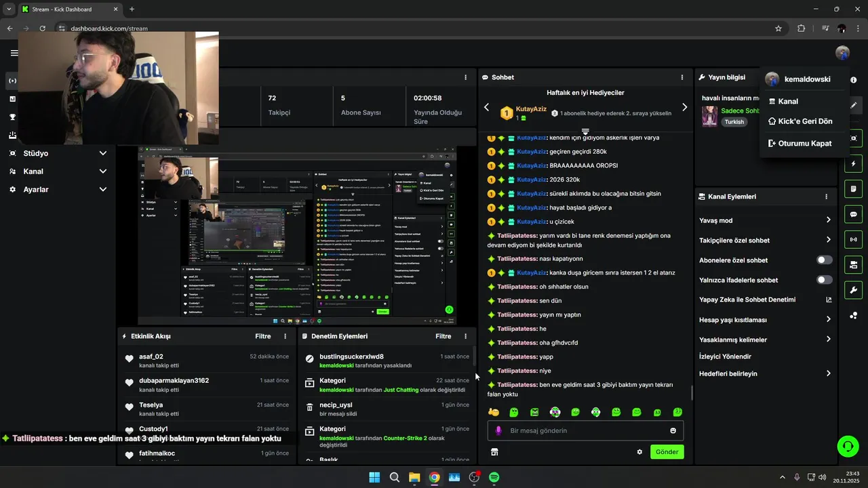Open the Sohbet panel three-dot menu
868x488 pixels.
tap(682, 77)
